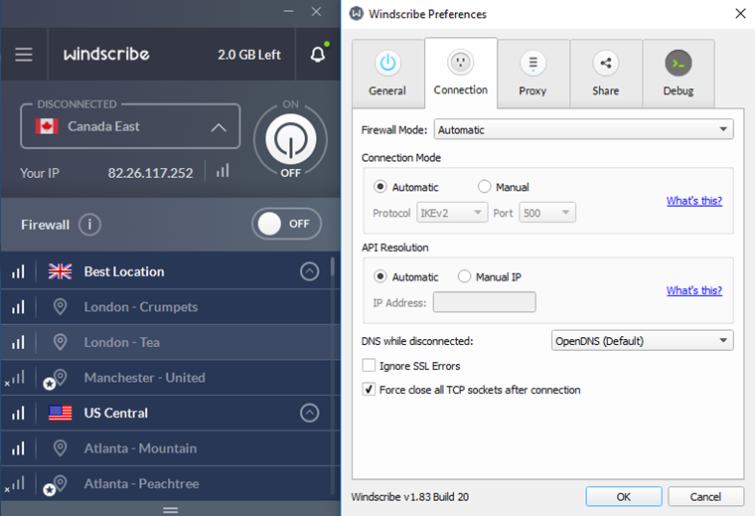Click the 2.0 GB Left data indicator

click(x=249, y=55)
